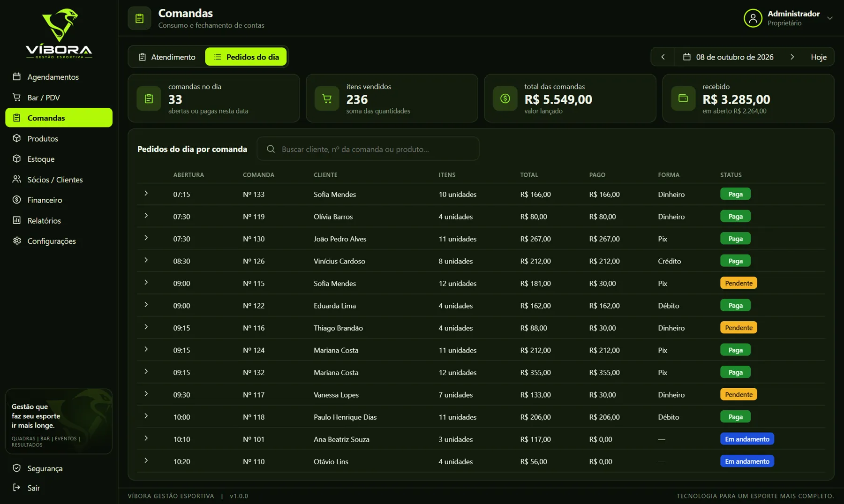Click the Hoje button

(819, 57)
